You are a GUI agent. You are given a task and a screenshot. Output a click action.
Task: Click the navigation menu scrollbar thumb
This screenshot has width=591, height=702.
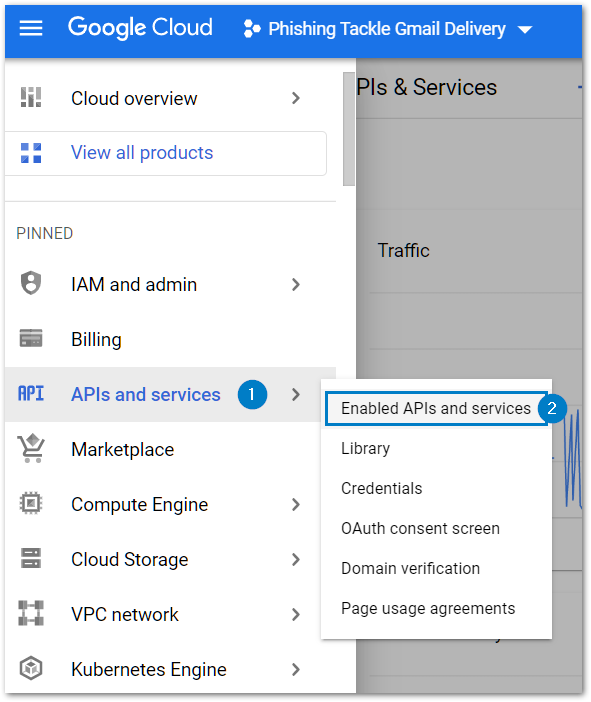click(x=349, y=129)
